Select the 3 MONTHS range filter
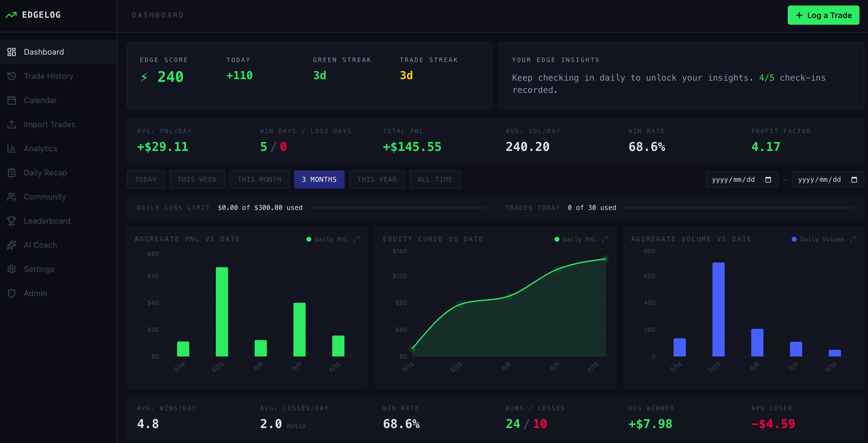The width and height of the screenshot is (868, 443). tap(319, 180)
